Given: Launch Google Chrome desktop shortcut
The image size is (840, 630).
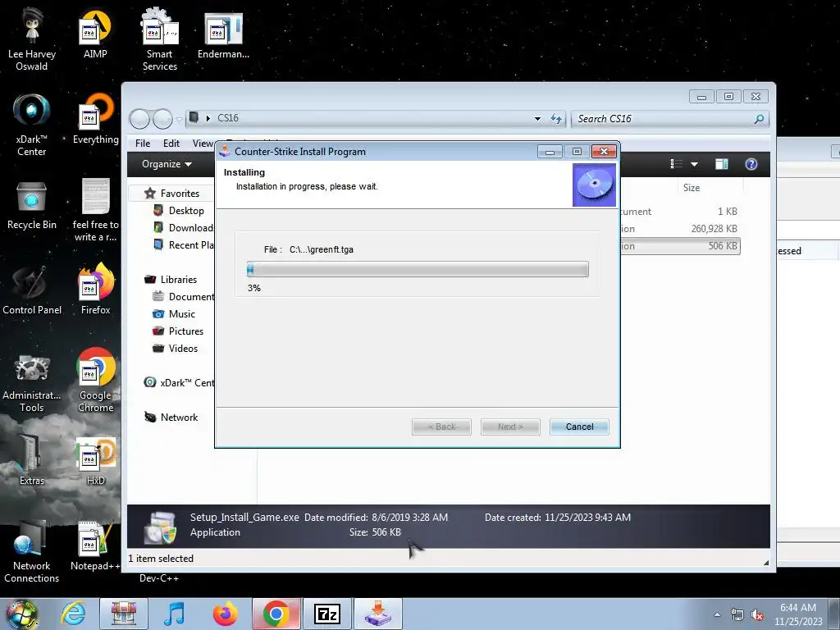Looking at the screenshot, I should (x=96, y=381).
